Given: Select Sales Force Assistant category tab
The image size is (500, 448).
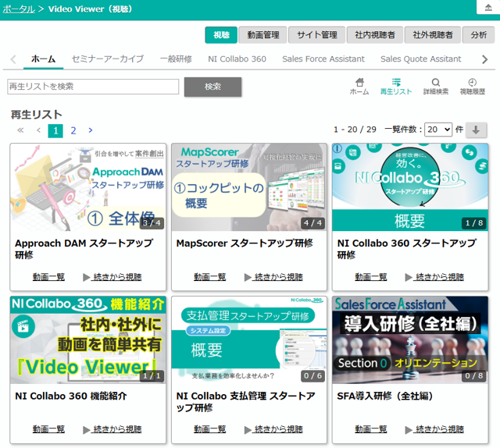Looking at the screenshot, I should (x=323, y=59).
